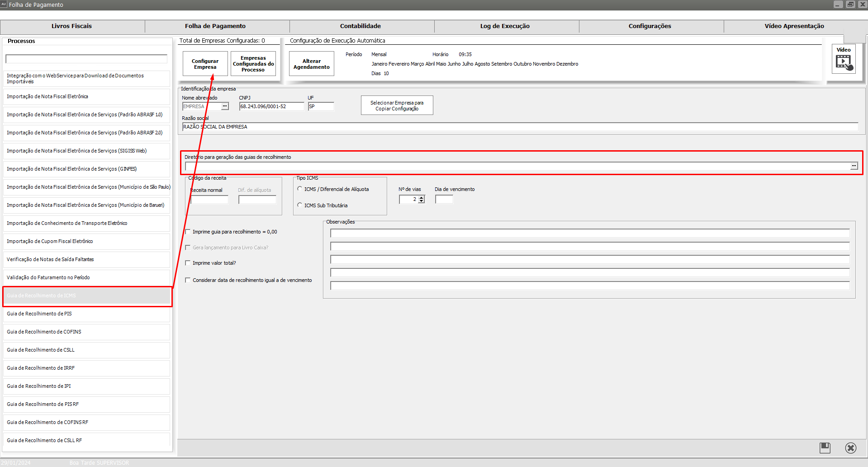
Task: Click the CNPJ input field
Action: (x=272, y=106)
